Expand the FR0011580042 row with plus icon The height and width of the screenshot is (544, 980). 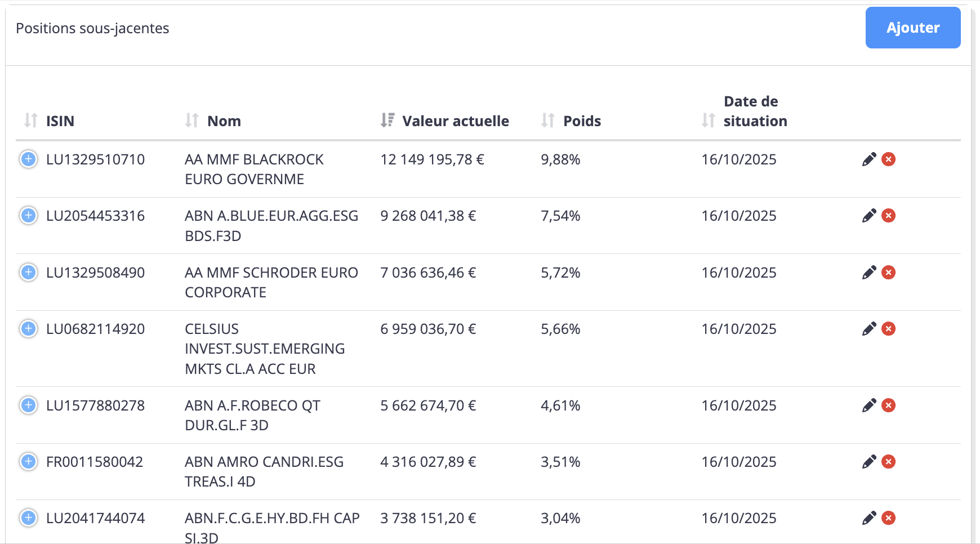pyautogui.click(x=28, y=462)
